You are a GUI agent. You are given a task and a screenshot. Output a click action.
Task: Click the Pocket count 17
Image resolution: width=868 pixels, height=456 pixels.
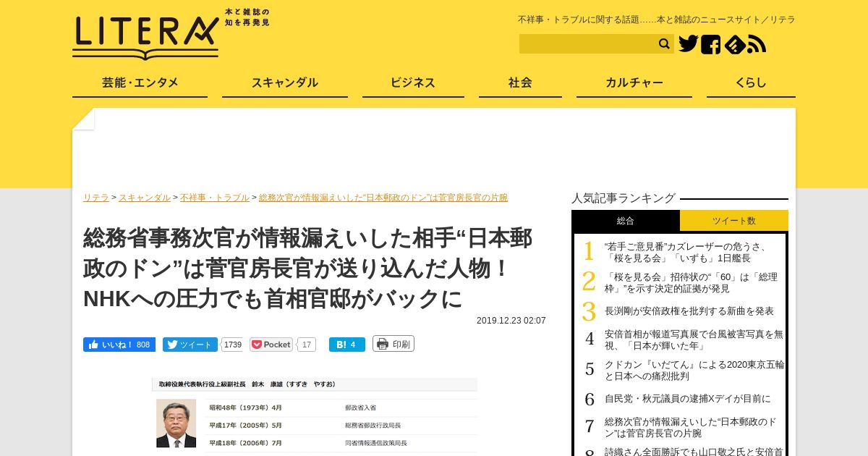(x=307, y=345)
